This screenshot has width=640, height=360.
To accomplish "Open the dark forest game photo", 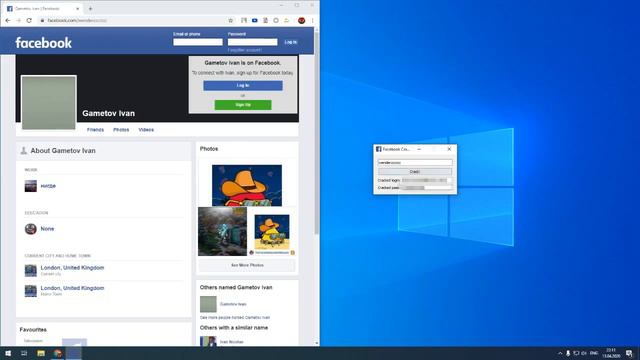I will (x=222, y=231).
